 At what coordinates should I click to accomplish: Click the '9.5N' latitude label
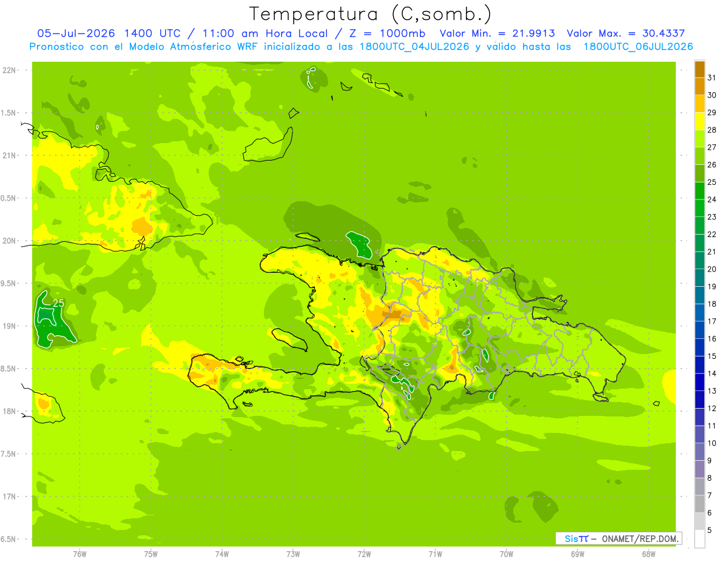pyautogui.click(x=9, y=284)
